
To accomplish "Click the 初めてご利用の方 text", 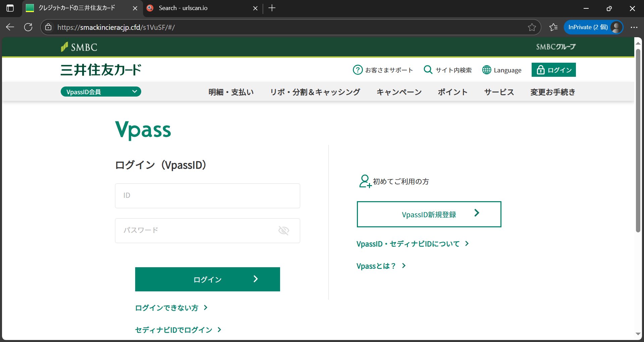I will click(x=401, y=181).
